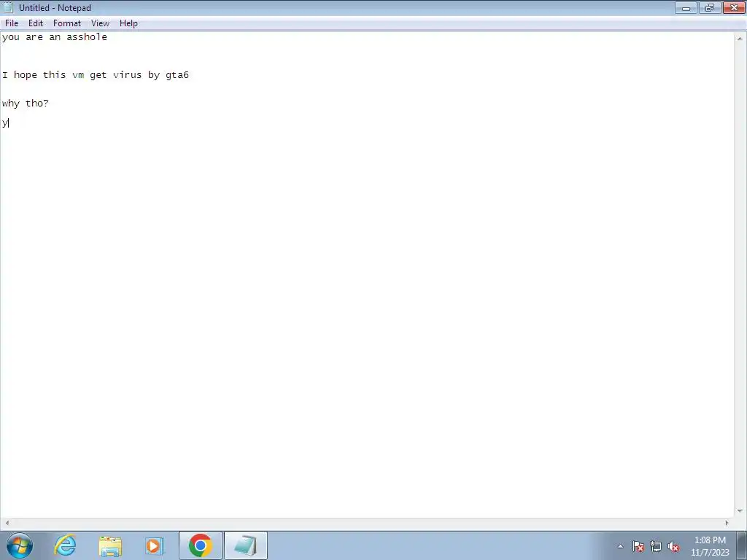
Task: Open the Help menu
Action: point(128,23)
